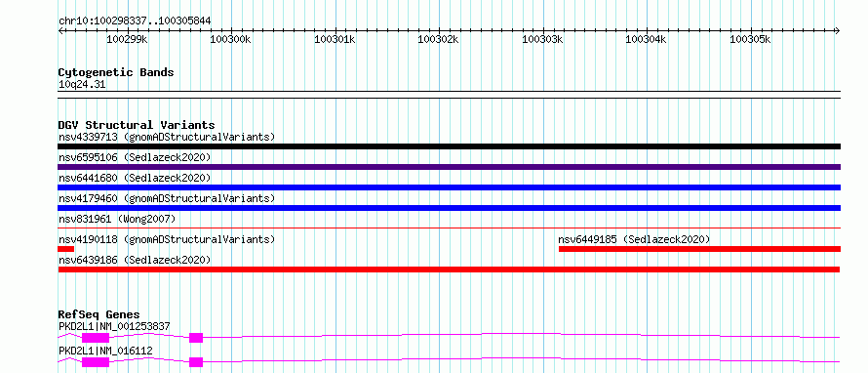Click the red nsv6449185 variant bar
The height and width of the screenshot is (373, 868).
tap(699, 249)
